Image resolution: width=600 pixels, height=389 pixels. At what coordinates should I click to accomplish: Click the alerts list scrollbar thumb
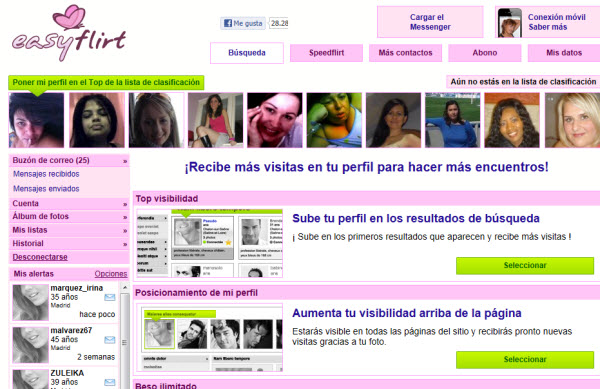click(x=125, y=342)
